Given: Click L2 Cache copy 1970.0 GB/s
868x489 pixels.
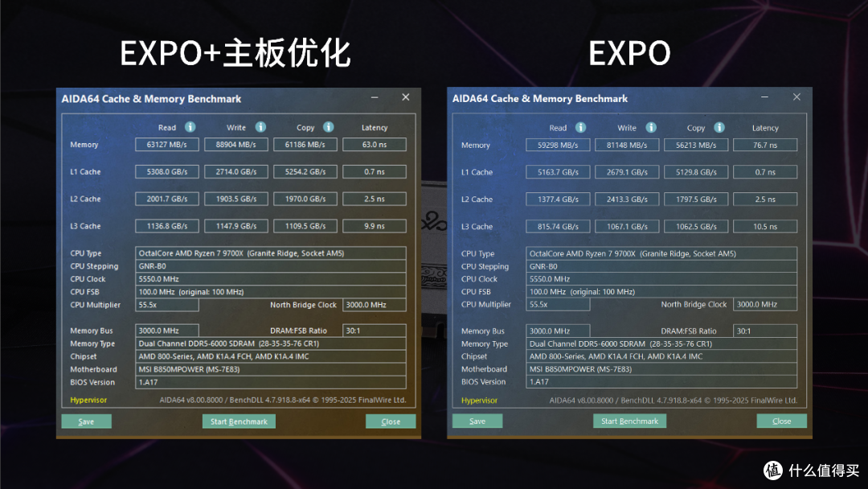Looking at the screenshot, I should point(305,199).
